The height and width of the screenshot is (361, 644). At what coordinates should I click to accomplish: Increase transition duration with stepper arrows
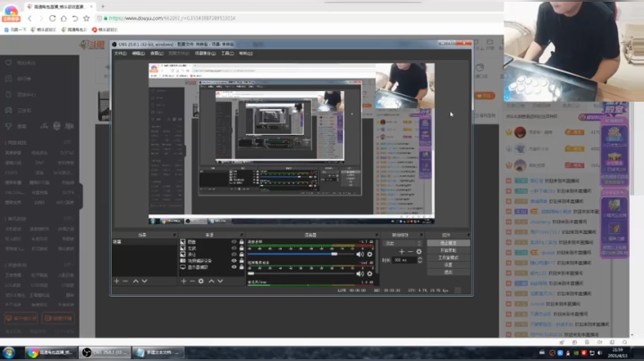(419, 258)
